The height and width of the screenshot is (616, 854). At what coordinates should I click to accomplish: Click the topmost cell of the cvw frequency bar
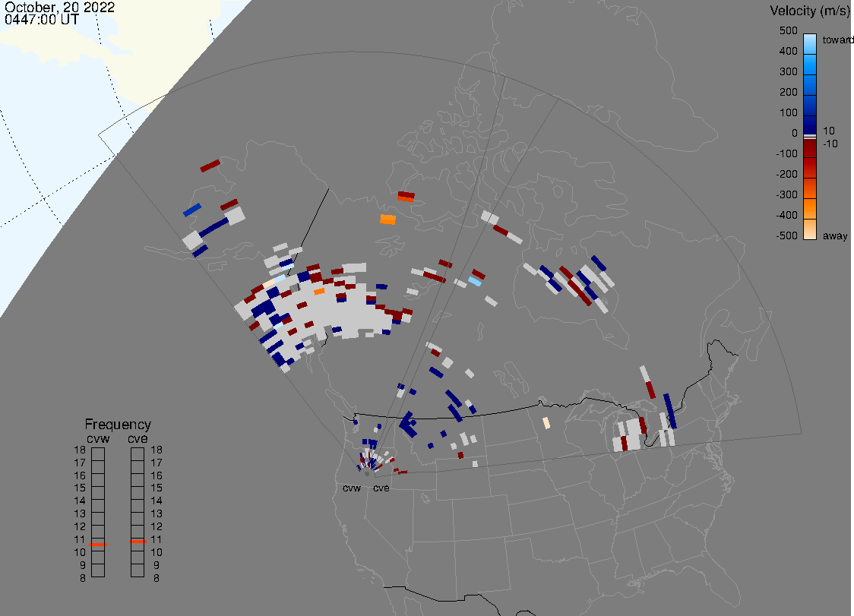[98, 453]
